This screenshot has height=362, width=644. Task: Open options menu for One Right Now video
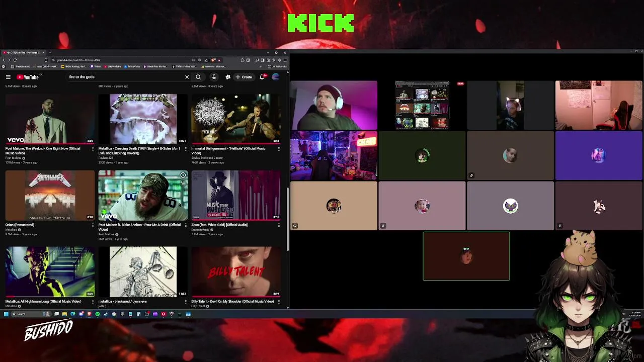(93, 149)
